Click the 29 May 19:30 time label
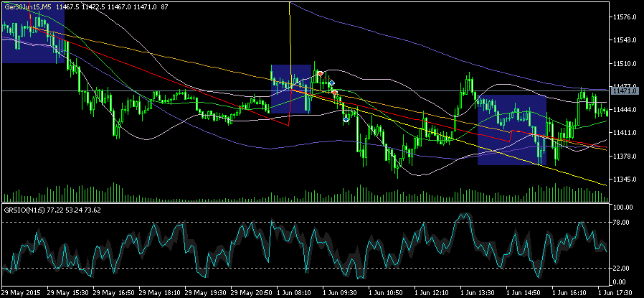 pyautogui.click(x=204, y=292)
